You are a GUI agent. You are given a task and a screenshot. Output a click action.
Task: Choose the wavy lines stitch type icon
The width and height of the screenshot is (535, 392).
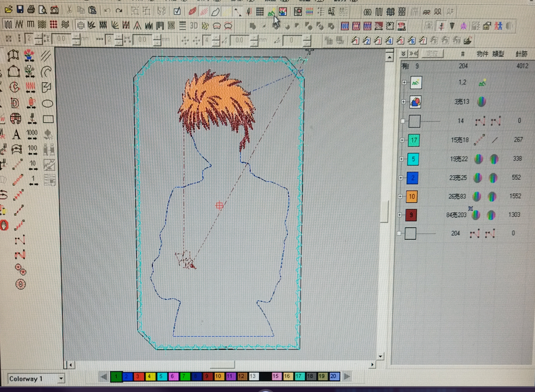point(65,25)
